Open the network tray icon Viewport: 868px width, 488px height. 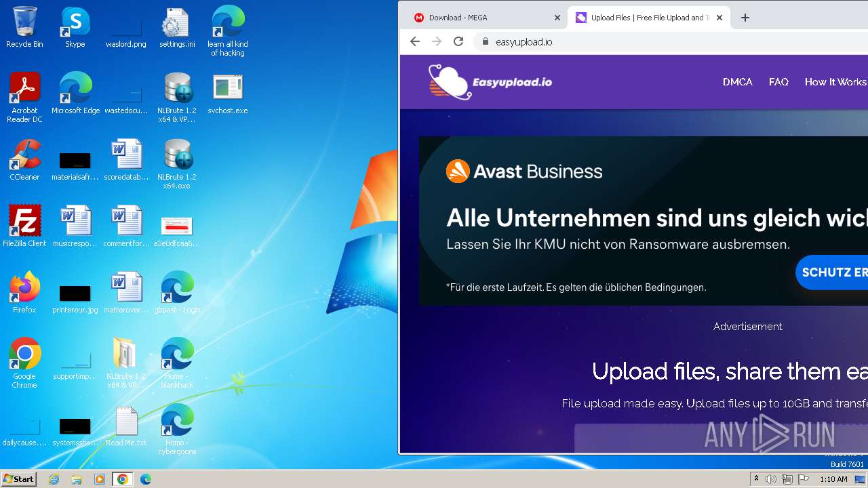(787, 479)
